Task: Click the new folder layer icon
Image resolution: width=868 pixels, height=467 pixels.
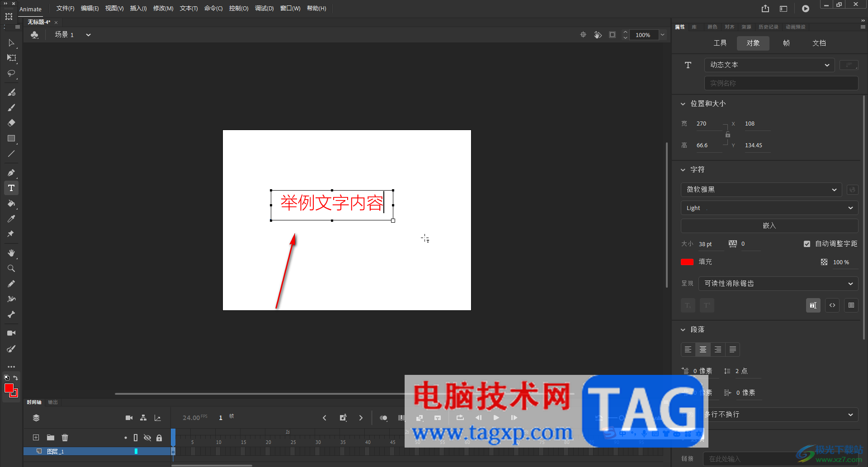Action: [x=51, y=437]
